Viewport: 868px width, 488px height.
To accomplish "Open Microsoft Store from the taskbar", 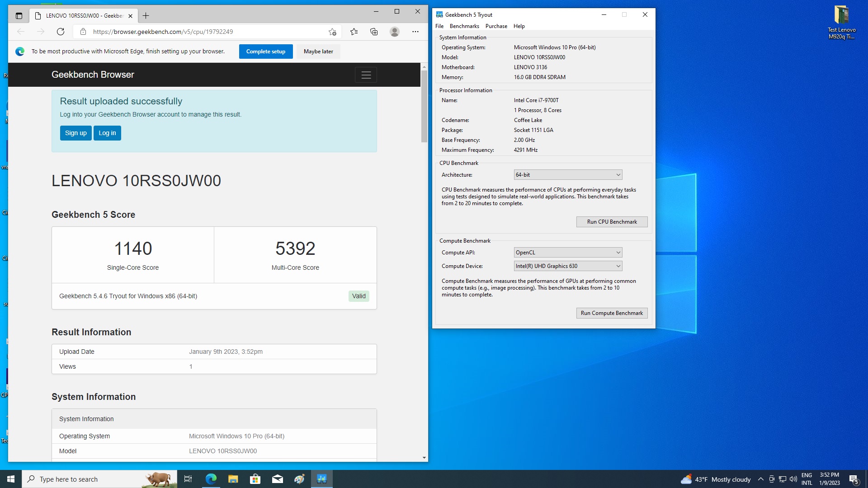I will pos(255,479).
